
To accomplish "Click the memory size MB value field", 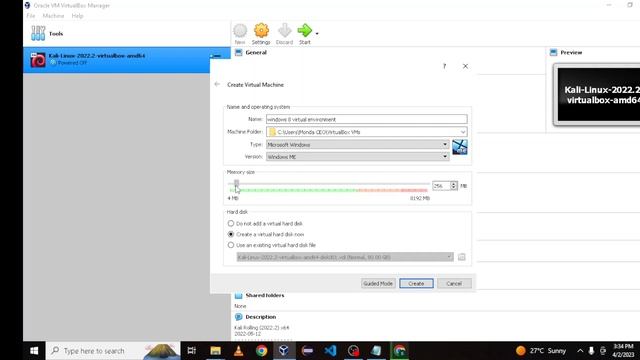I will (441, 186).
